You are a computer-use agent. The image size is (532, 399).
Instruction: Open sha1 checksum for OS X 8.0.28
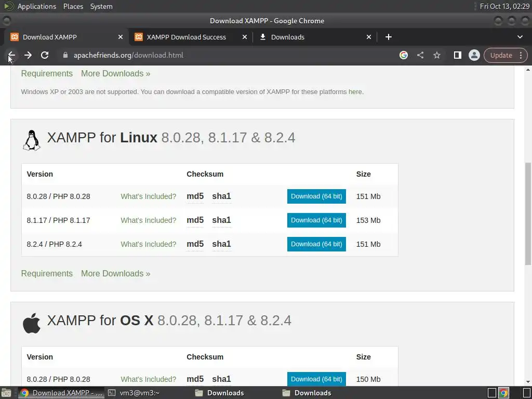(221, 379)
